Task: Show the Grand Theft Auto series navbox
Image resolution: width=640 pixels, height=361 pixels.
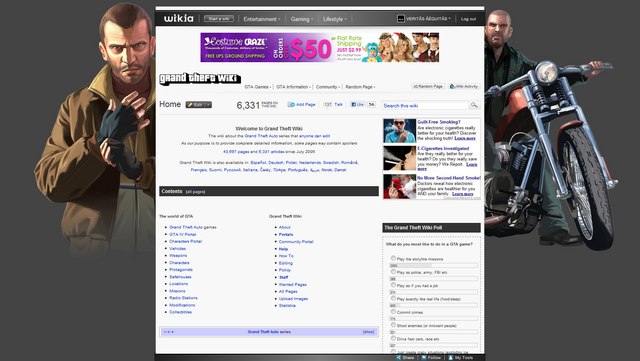Action: coord(368,332)
